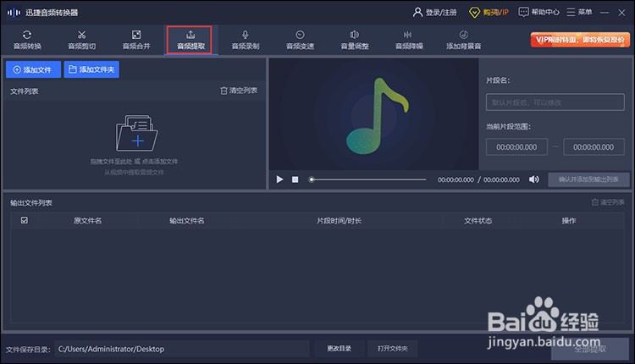Click the segment end time field
635x364 pixels.
pyautogui.click(x=594, y=147)
